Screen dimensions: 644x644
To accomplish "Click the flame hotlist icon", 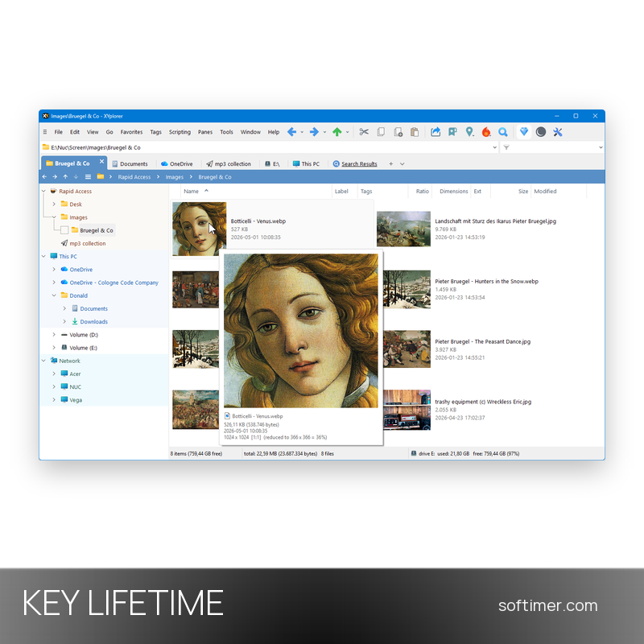I will 486,132.
